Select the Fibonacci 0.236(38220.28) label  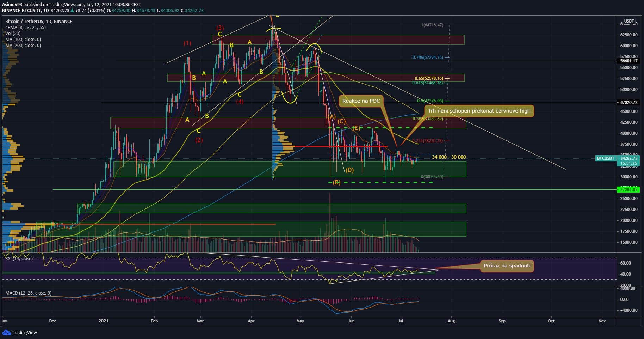click(428, 140)
